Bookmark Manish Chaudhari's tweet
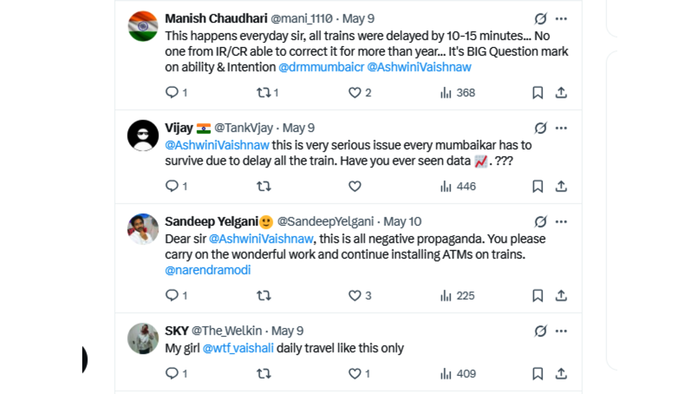This screenshot has height=394, width=700. tap(538, 92)
